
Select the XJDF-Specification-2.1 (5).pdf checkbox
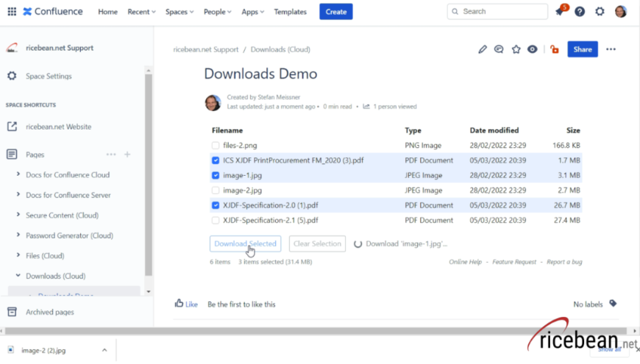(216, 221)
